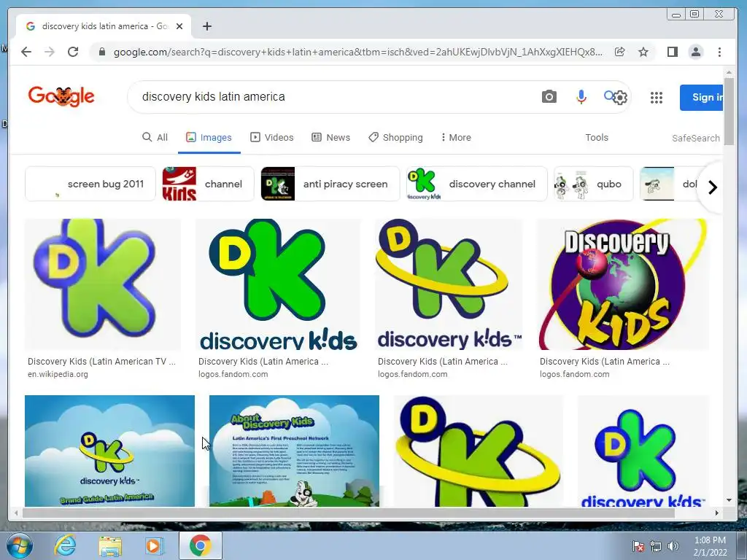Open the green DK 'discovery k!ds' logo thumbnail
The height and width of the screenshot is (560, 747).
click(x=278, y=285)
